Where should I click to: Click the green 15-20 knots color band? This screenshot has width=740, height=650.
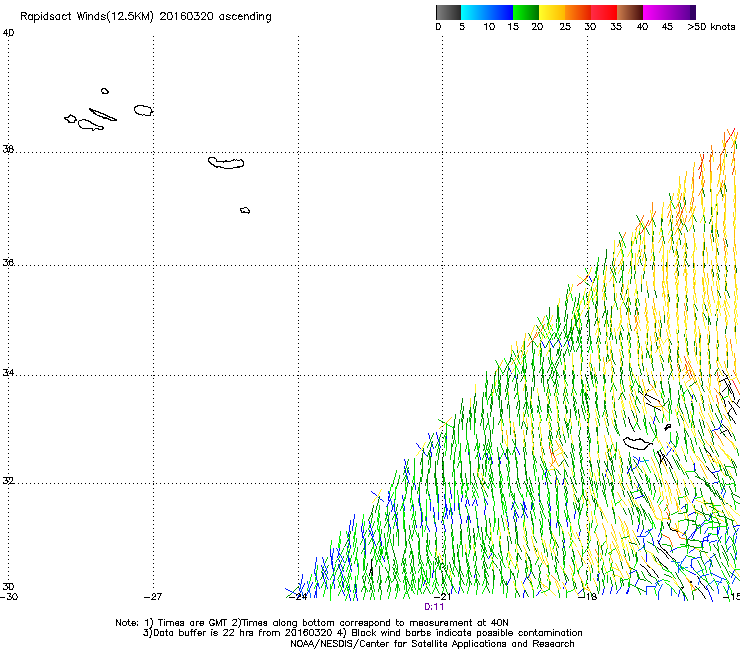pos(526,12)
